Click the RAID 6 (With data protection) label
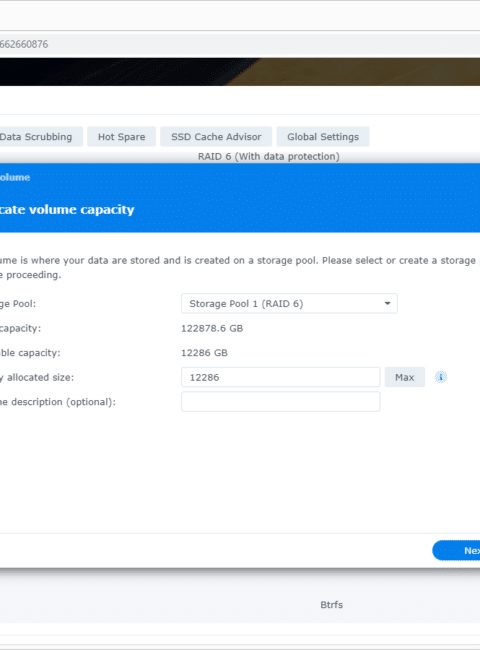The height and width of the screenshot is (650, 480). pos(269,156)
